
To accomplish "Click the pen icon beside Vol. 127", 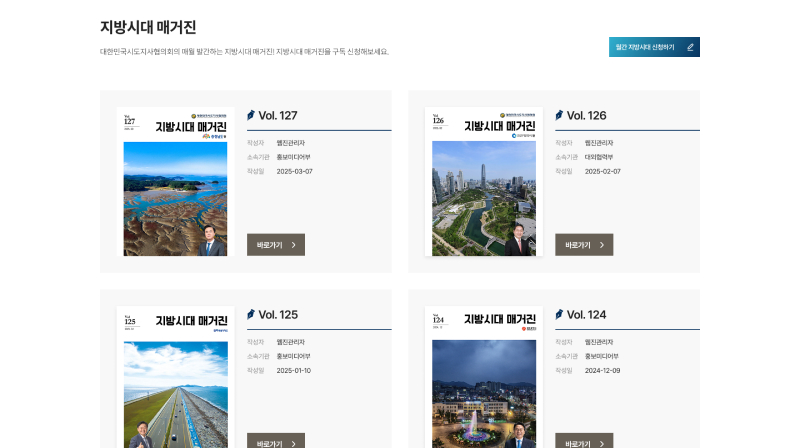I will tap(251, 115).
